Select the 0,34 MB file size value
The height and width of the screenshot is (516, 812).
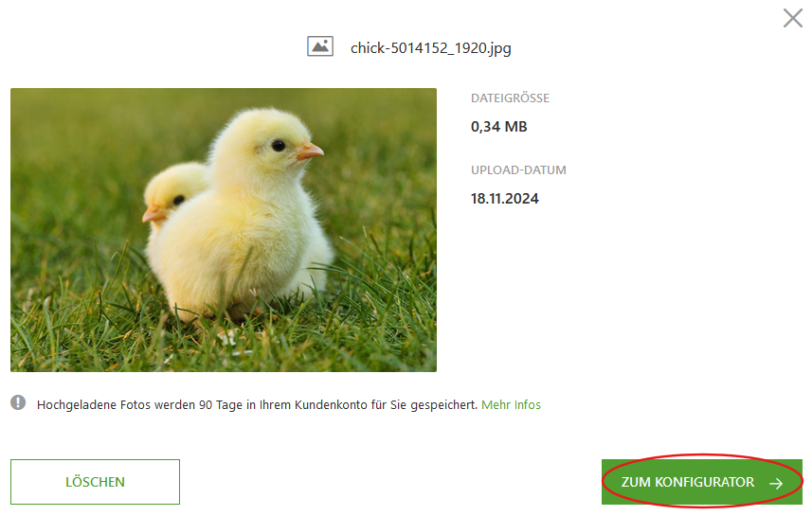[498, 126]
